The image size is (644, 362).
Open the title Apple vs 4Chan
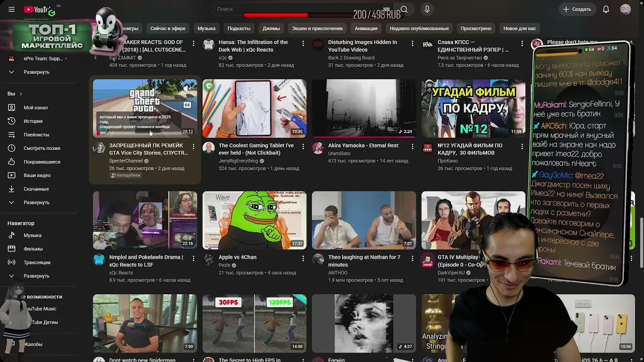pos(237,257)
